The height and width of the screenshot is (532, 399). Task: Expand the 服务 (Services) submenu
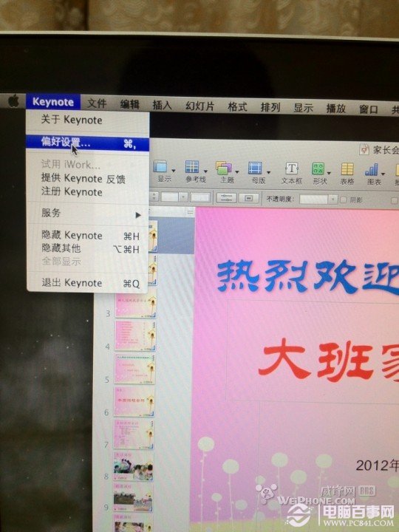pyautogui.click(x=87, y=214)
